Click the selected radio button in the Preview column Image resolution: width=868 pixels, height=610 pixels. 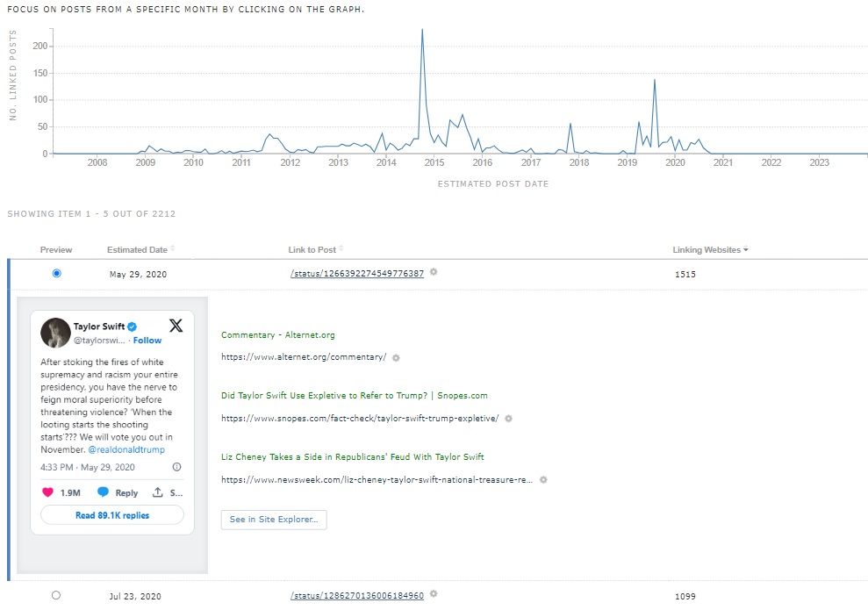point(56,273)
